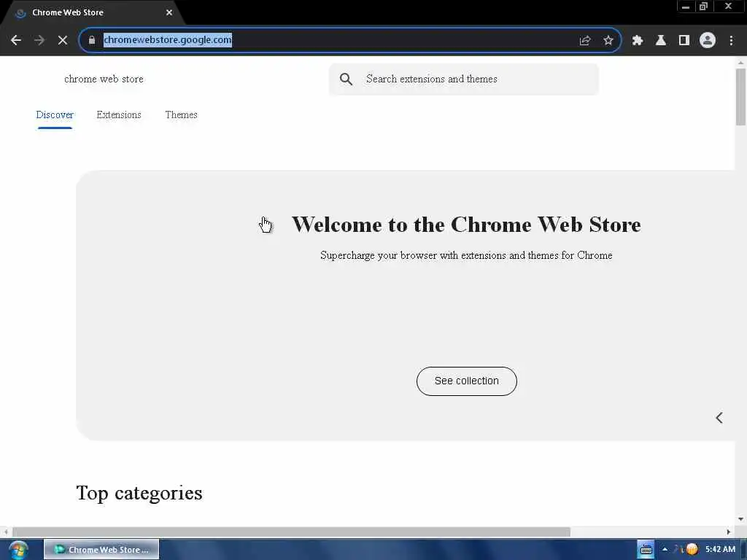Share this page from the address bar
The height and width of the screenshot is (560, 747).
click(x=585, y=41)
